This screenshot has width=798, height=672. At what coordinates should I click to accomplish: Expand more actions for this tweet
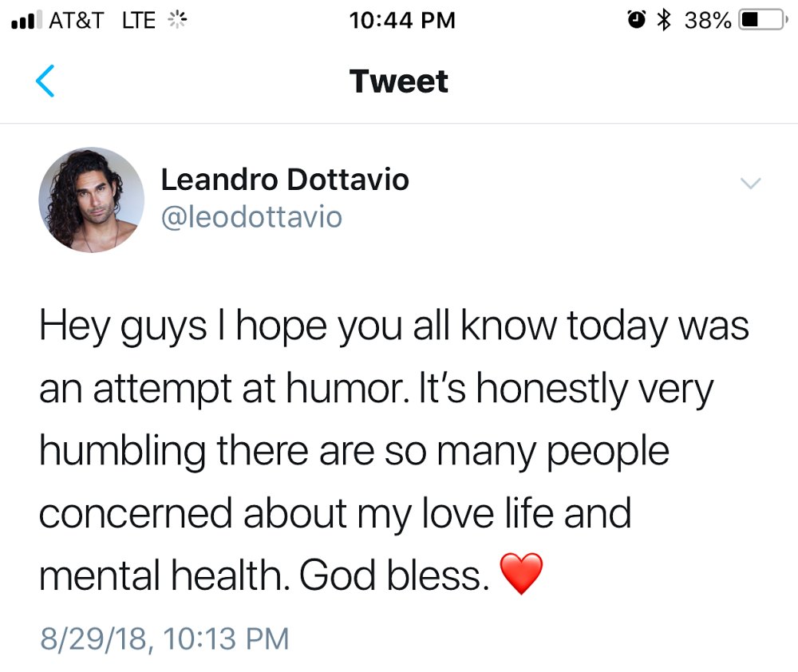click(x=751, y=184)
